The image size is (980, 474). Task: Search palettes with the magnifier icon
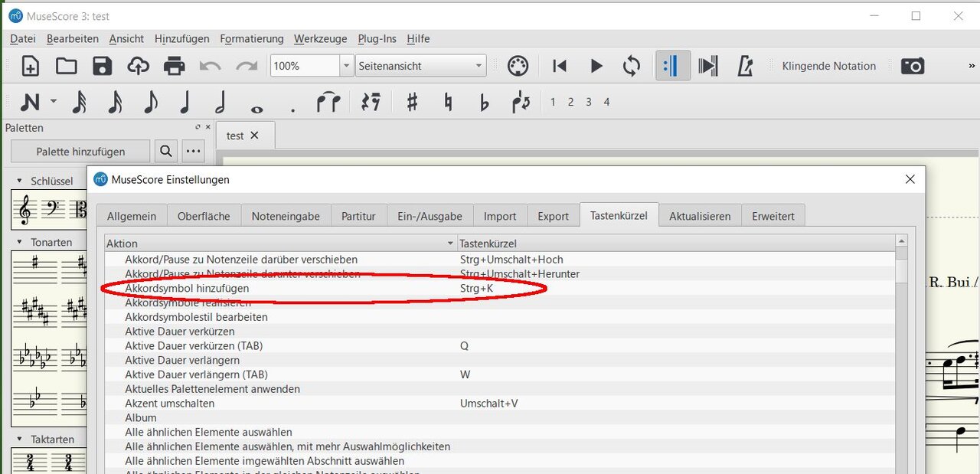(166, 152)
